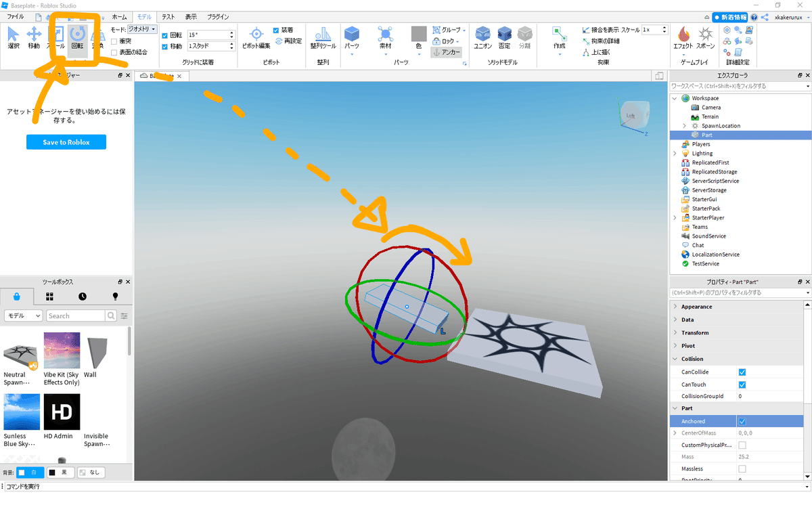
Task: Click the グループ (Group) icon
Action: point(436,30)
